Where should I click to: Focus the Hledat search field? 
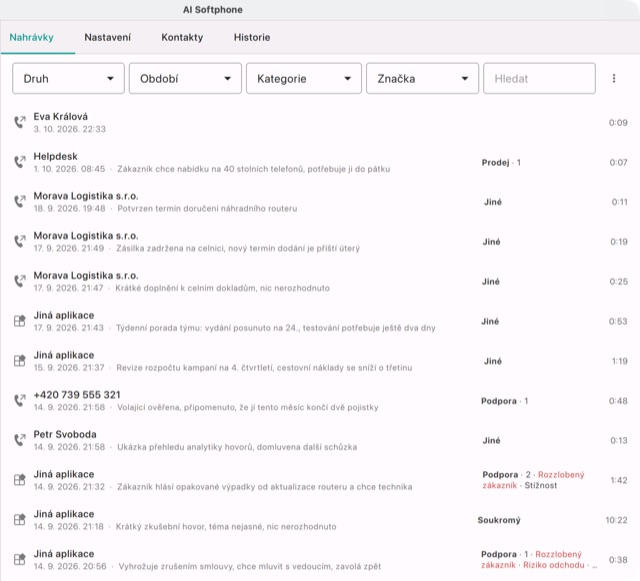coord(539,78)
